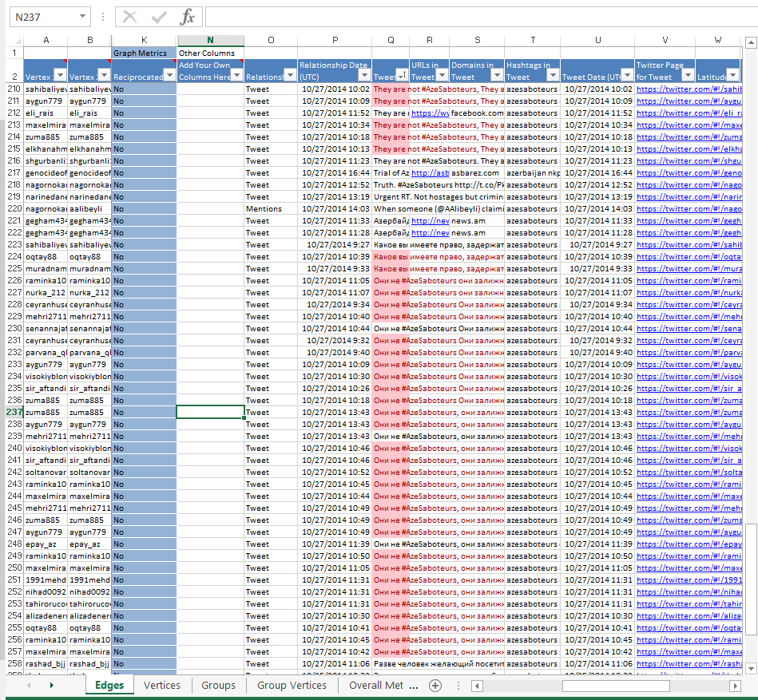The image size is (758, 700).
Task: Click epay_az cell in column A
Action: pyautogui.click(x=46, y=544)
